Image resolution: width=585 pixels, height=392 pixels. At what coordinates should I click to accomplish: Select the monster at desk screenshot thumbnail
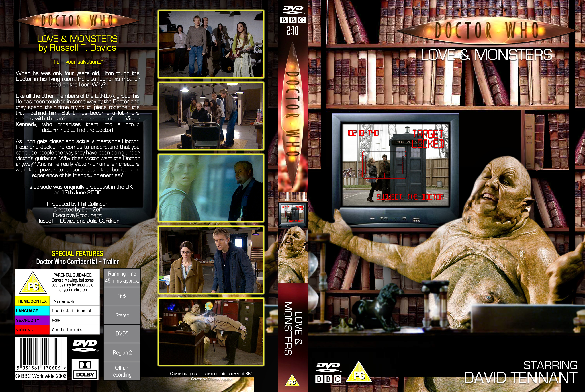[x=211, y=332]
